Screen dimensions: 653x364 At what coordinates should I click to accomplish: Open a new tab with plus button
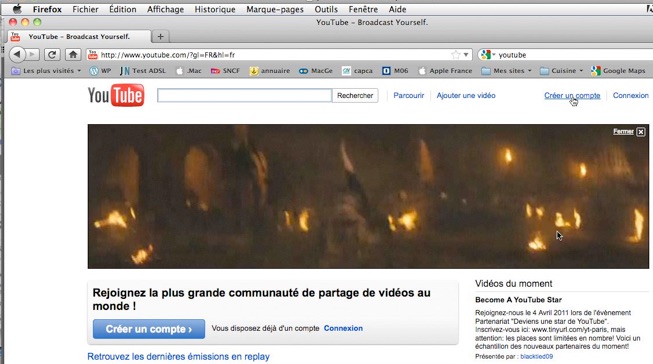point(160,37)
